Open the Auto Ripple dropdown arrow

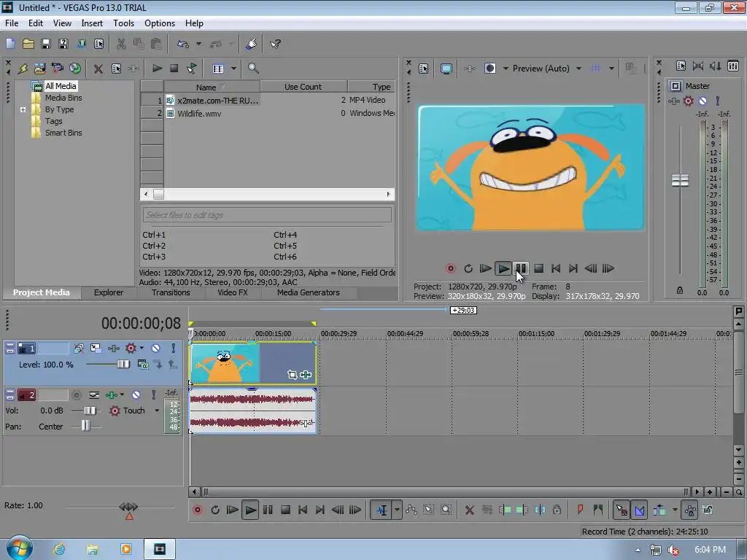pyautogui.click(x=675, y=510)
